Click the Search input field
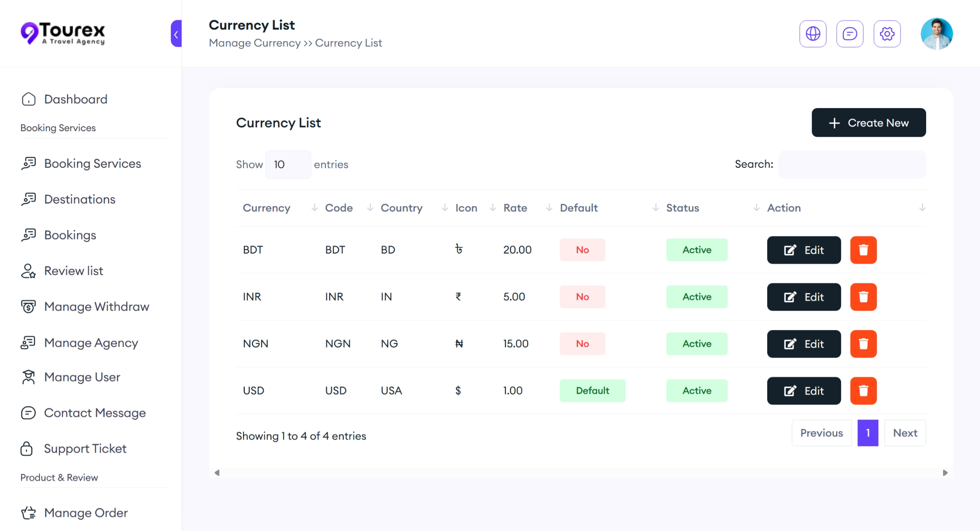980x531 pixels. pyautogui.click(x=852, y=164)
